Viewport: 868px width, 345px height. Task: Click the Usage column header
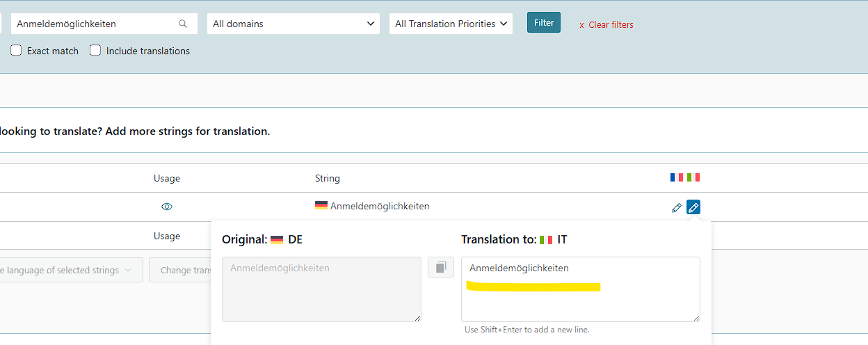(167, 178)
